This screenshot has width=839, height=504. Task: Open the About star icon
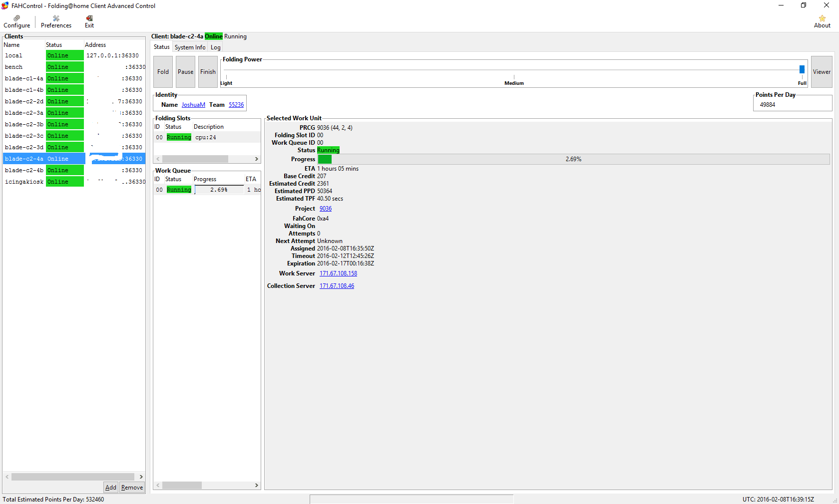tap(822, 21)
